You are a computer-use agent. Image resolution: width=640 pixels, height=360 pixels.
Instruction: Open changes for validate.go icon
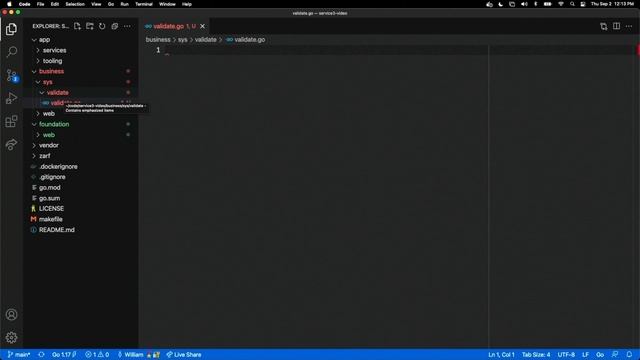(x=604, y=27)
